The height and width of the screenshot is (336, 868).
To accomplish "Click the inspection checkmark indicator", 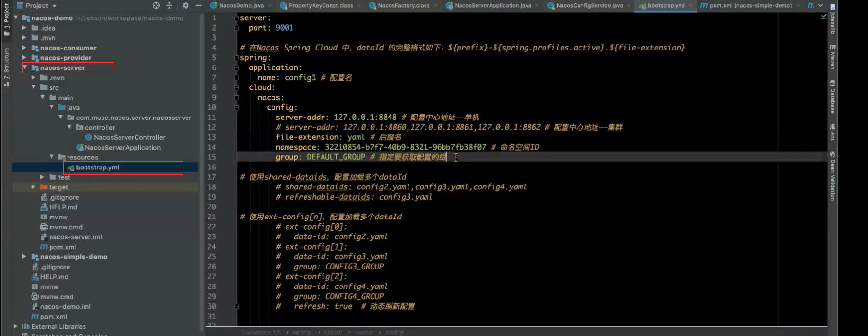I will (823, 17).
